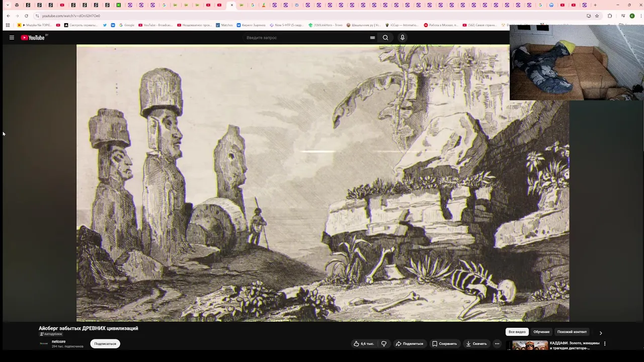
Task: Go back with browser back arrow
Action: (x=8, y=16)
